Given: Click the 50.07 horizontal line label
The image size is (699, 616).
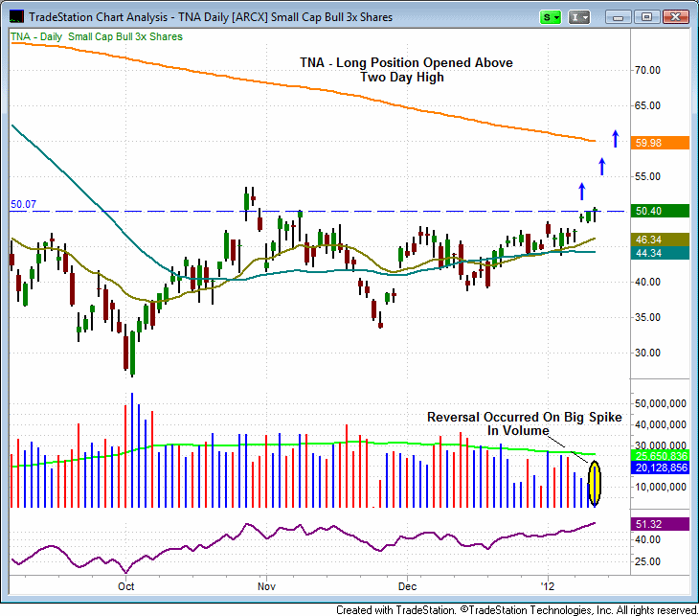Looking at the screenshot, I should (x=23, y=204).
